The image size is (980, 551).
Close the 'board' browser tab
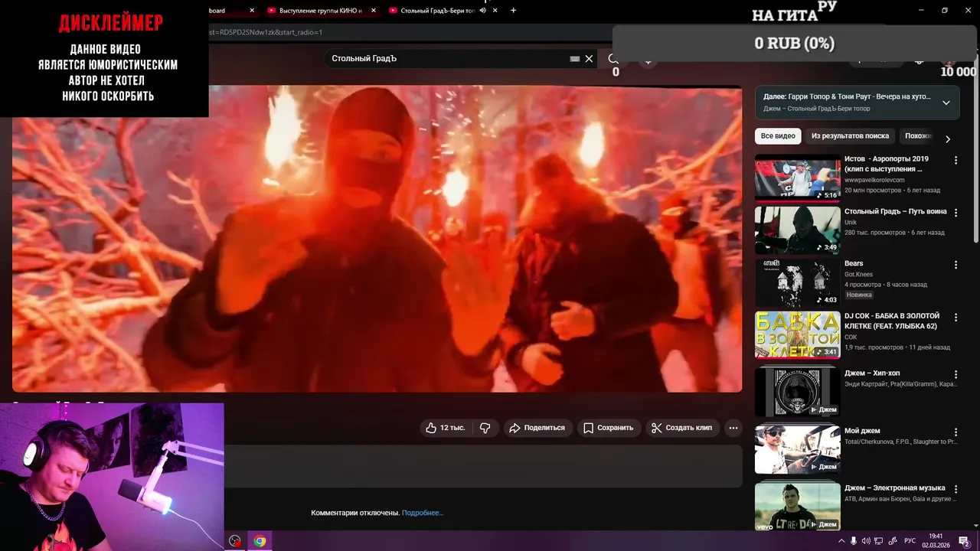click(252, 11)
